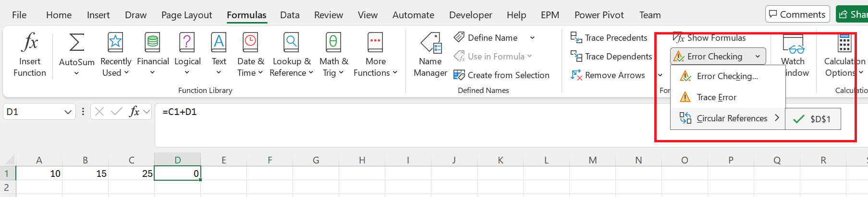868x197 pixels.
Task: Select Error Checking... menu entry
Action: (728, 76)
